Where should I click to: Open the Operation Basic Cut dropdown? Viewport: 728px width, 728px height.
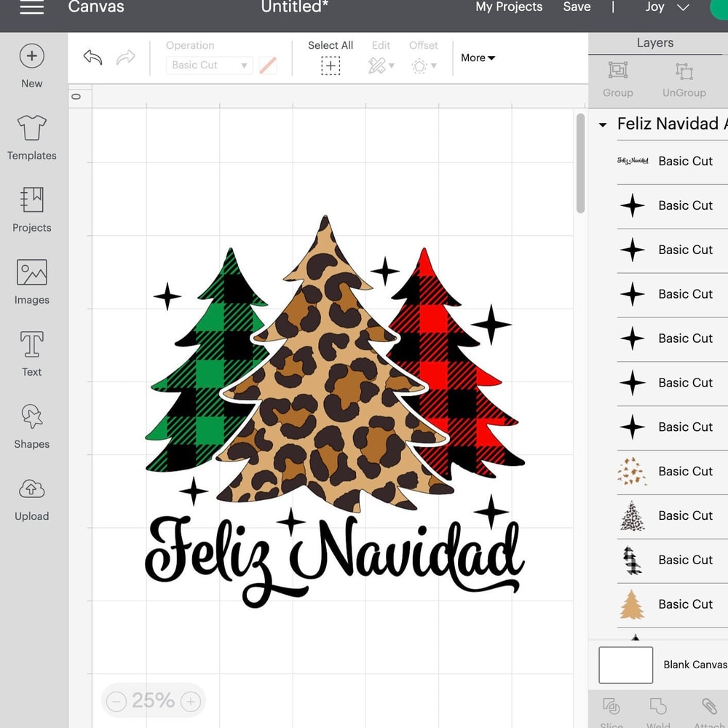point(209,66)
